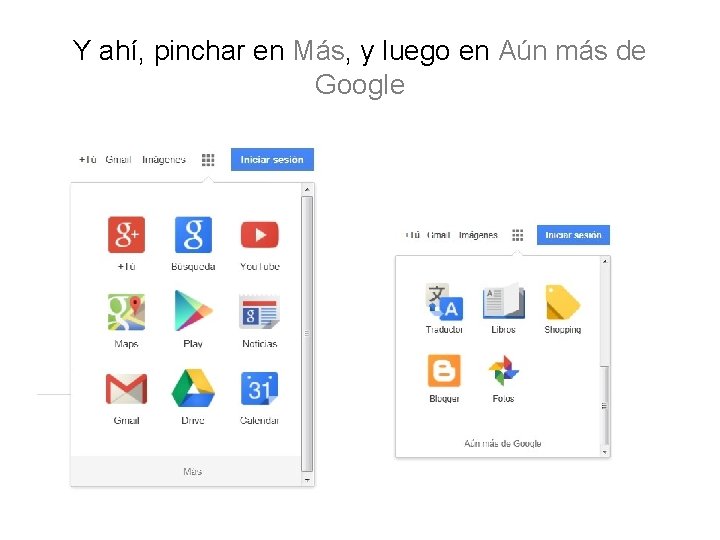720x540 pixels.
Task: Open Drive from the apps panel
Action: pyautogui.click(x=193, y=388)
